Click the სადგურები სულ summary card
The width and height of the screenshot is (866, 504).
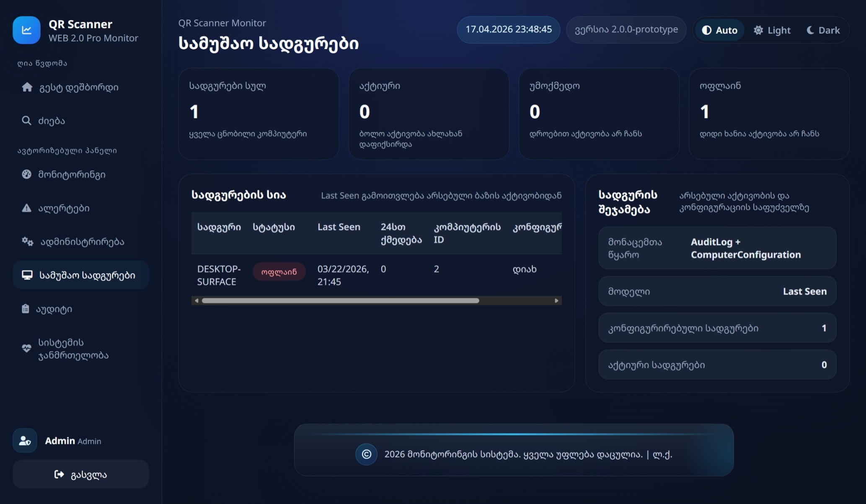259,114
